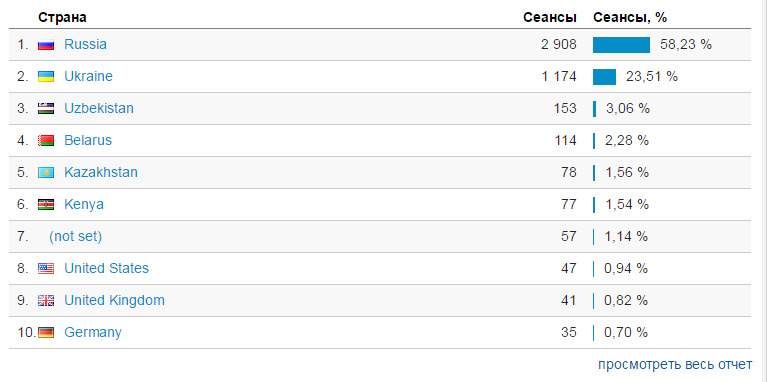Viewport: 767px width, 382px height.
Task: Click the Kenya flag icon
Action: [46, 204]
